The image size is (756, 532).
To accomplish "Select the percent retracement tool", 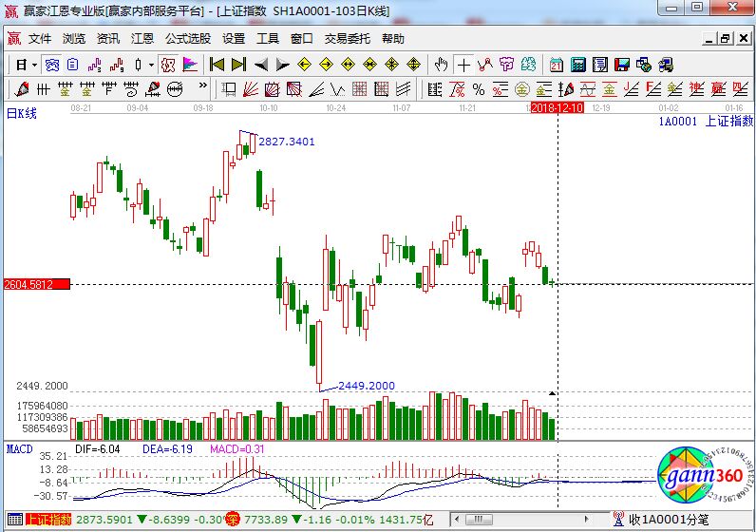I will coord(478,89).
